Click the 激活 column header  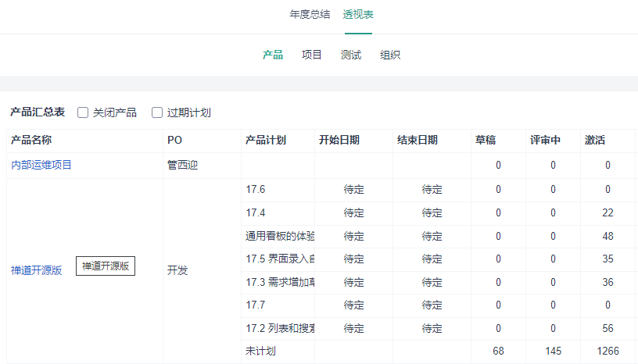click(595, 141)
